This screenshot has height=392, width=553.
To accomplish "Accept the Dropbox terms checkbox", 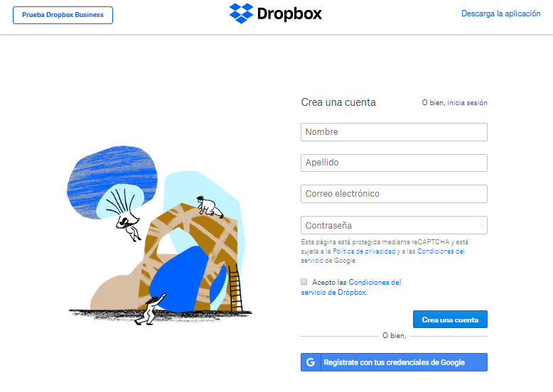I will pyautogui.click(x=304, y=281).
